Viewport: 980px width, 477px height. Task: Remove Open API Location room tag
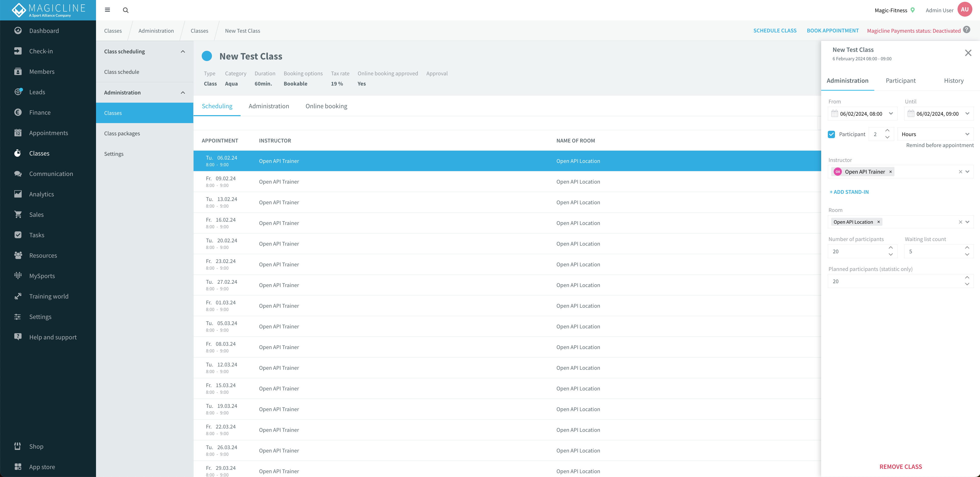[878, 222]
